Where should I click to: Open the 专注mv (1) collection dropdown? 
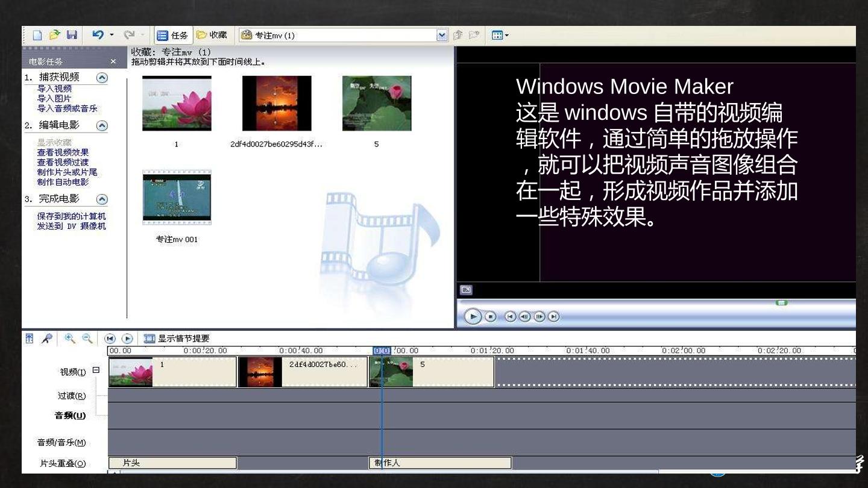coord(442,36)
